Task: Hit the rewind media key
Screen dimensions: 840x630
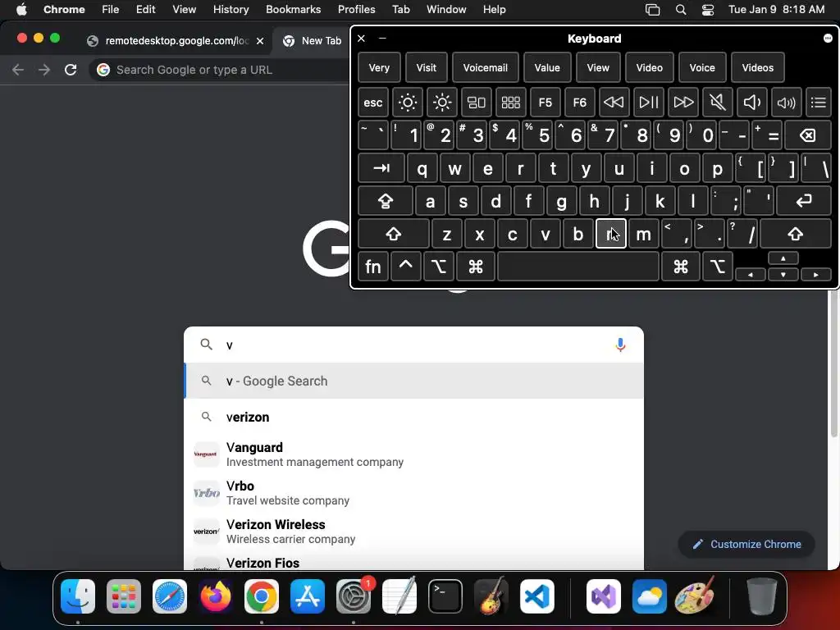Action: tap(614, 103)
